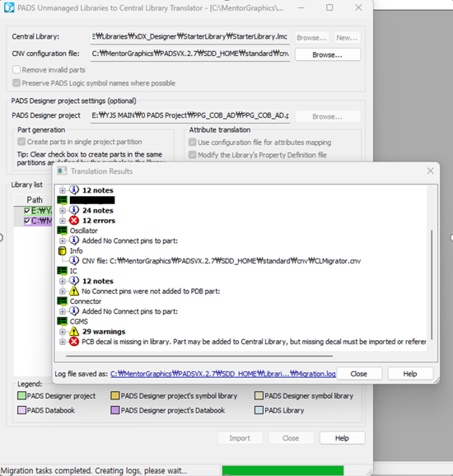Open the Migration.log file link

coord(223,374)
